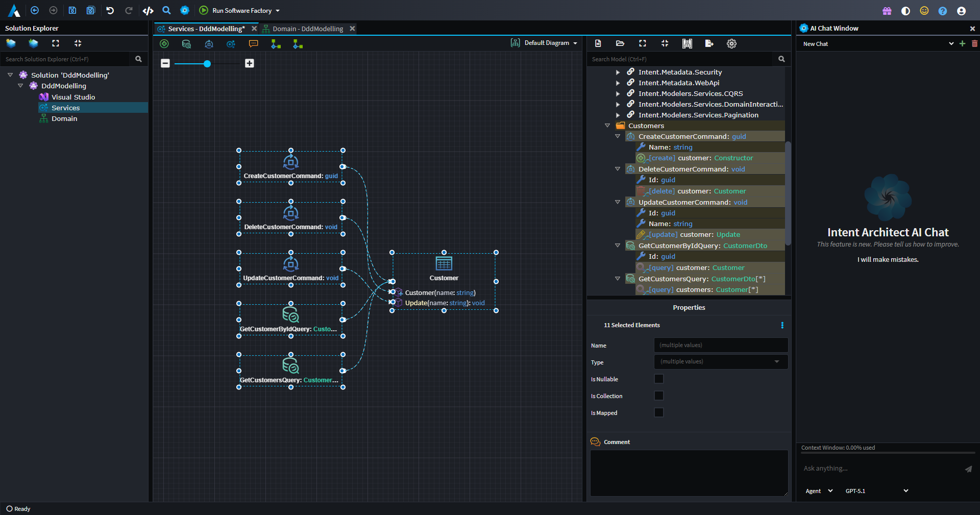Click green plus new chat icon
Screen dimensions: 980x515
[x=962, y=44]
